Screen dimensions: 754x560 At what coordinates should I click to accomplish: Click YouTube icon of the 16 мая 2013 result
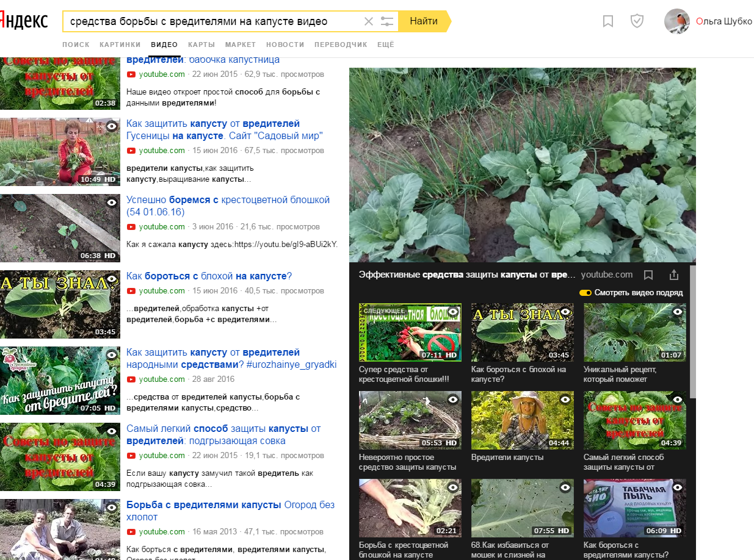(131, 532)
